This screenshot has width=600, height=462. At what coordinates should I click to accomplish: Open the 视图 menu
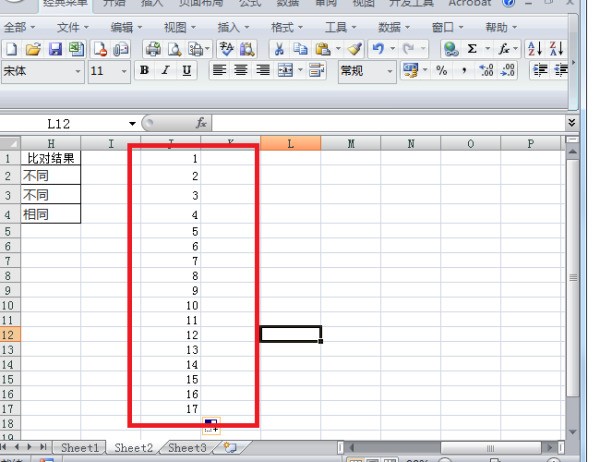click(180, 27)
